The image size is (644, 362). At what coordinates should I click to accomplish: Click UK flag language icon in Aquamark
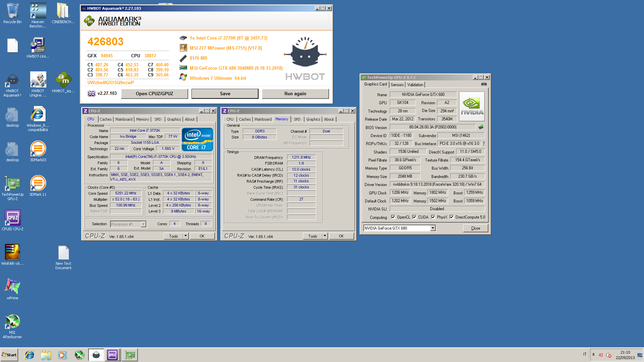point(92,94)
